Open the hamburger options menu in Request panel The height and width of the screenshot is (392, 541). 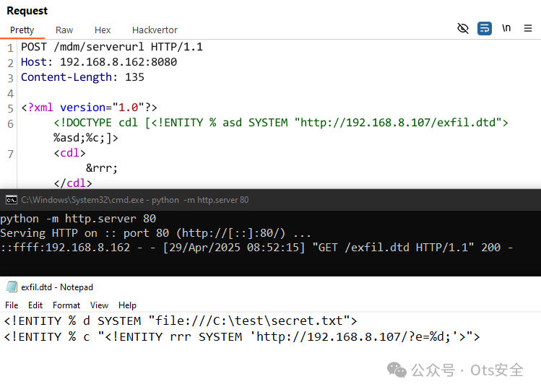coord(527,28)
